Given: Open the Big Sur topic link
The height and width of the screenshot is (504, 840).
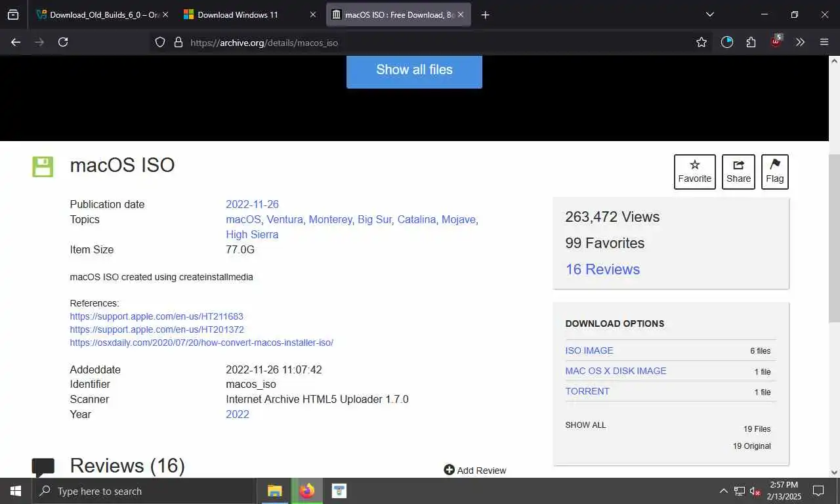Looking at the screenshot, I should [x=375, y=219].
